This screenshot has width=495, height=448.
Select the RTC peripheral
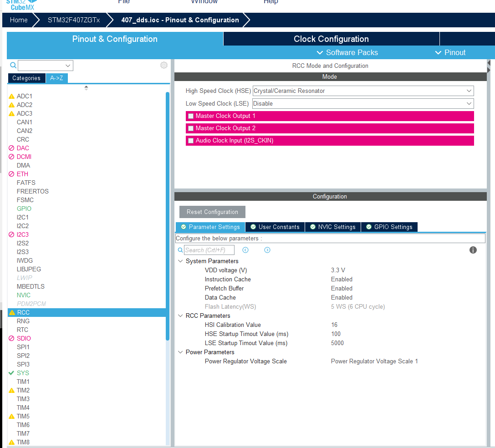pos(22,330)
